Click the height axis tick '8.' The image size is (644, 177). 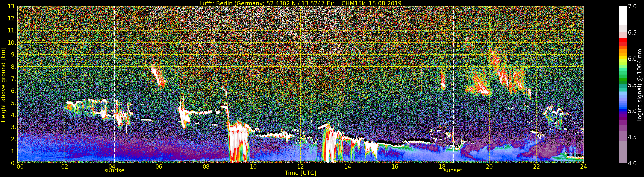click(x=13, y=67)
